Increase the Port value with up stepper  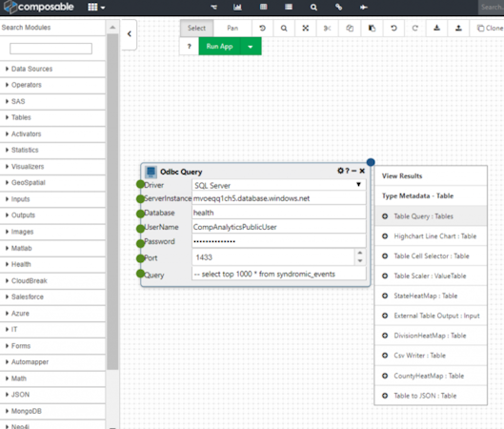(x=360, y=253)
